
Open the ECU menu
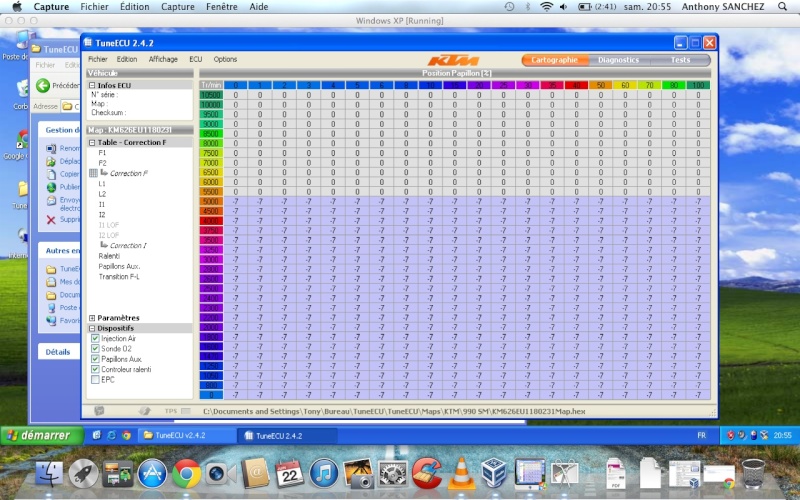point(195,59)
